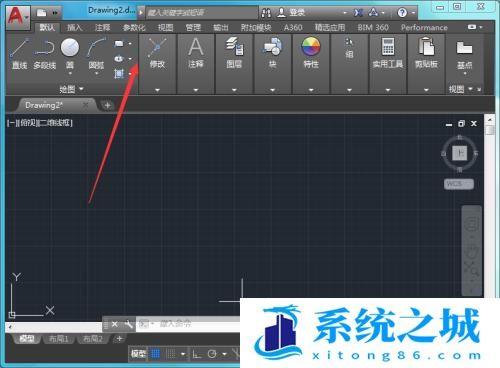The width and height of the screenshot is (500, 368).
Task: Select the Drawing2* file tab
Action: pyautogui.click(x=55, y=105)
